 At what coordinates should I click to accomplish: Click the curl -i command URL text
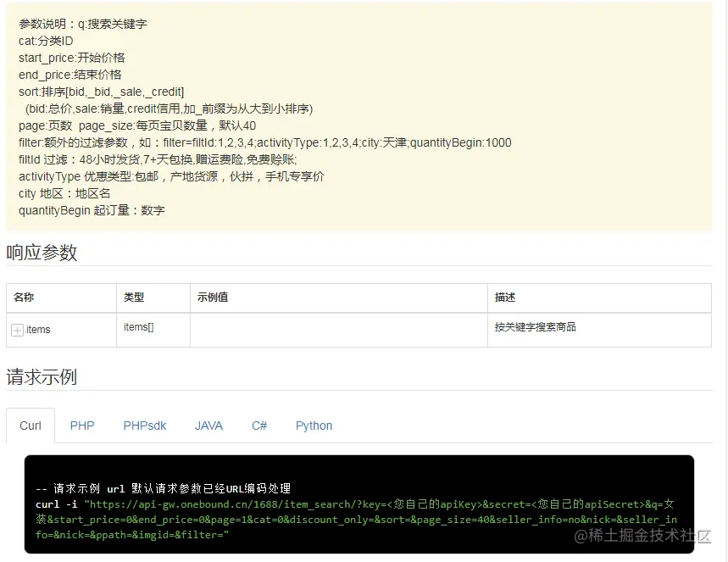pyautogui.click(x=356, y=520)
